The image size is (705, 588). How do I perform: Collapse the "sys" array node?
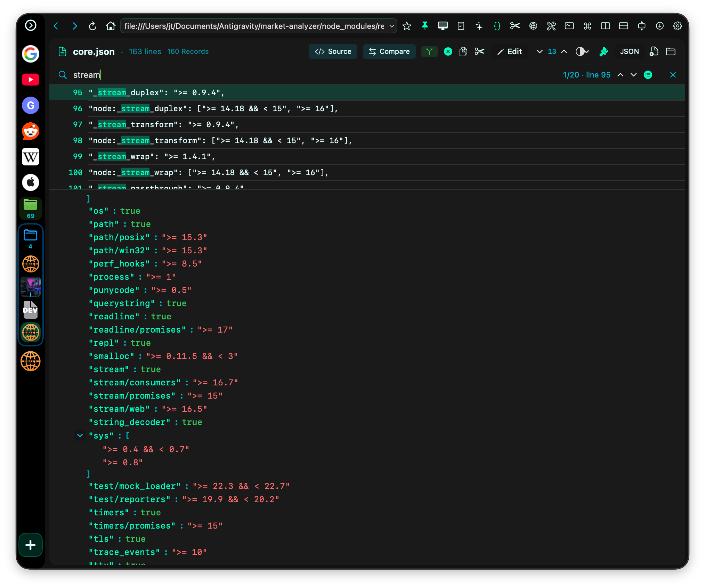coord(80,435)
